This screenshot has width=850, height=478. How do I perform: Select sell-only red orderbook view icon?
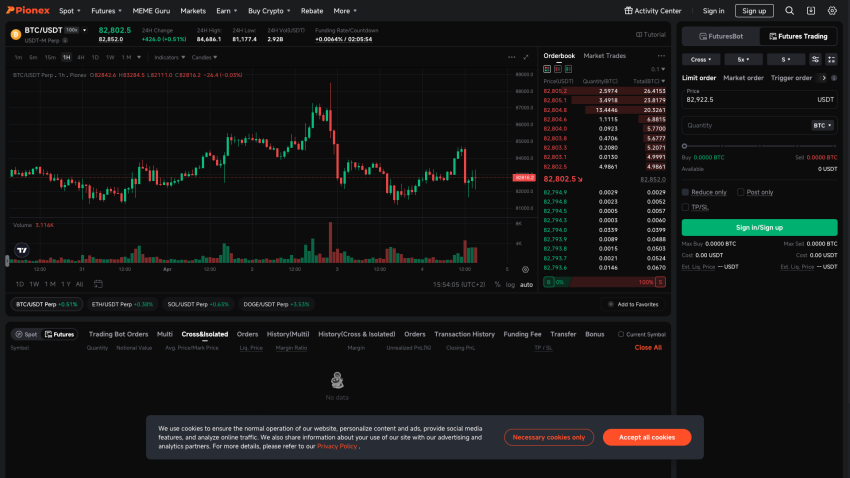[x=557, y=69]
